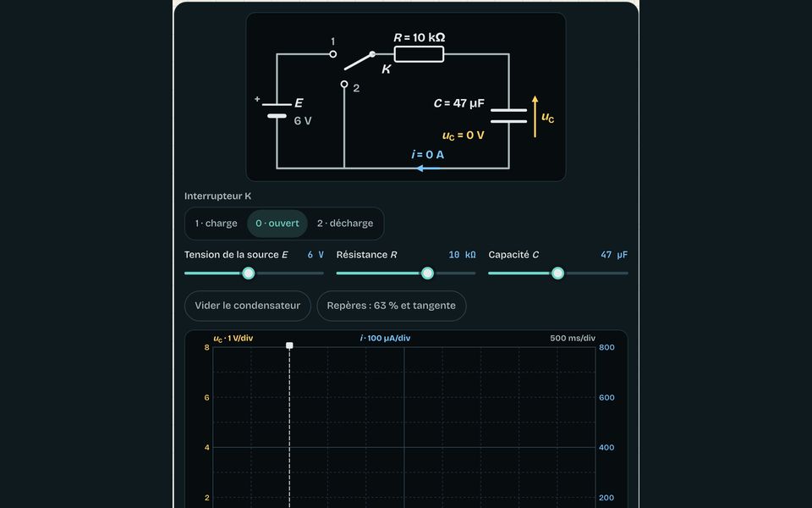Screen dimensions: 812x508
Task: Click Vider le condensateur button
Action: [x=248, y=306]
